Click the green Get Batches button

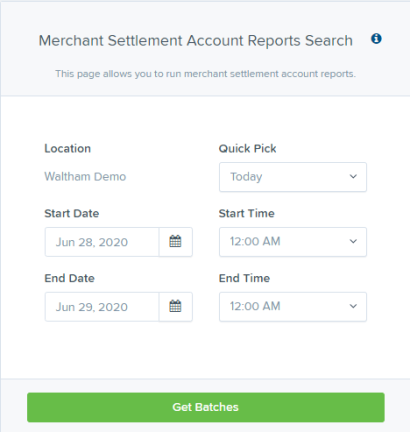[x=206, y=407]
